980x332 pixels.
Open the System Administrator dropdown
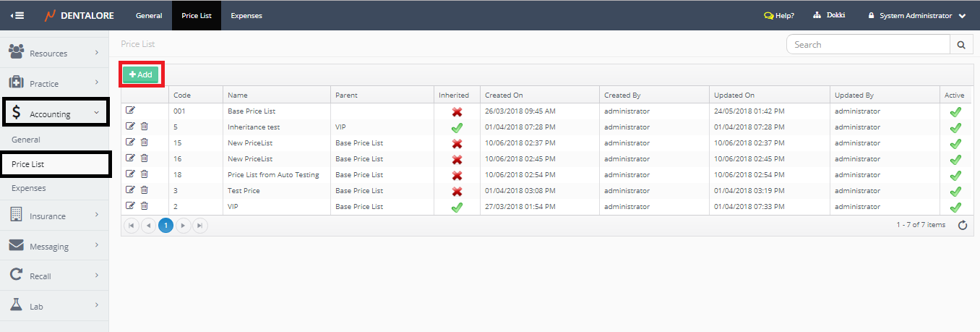coord(917,15)
